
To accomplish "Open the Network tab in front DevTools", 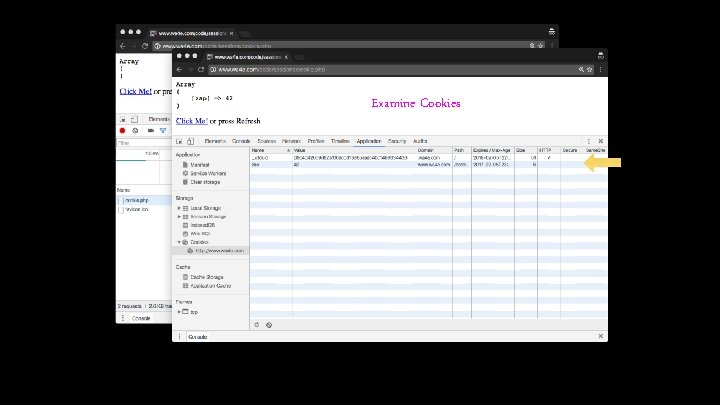I will 291,141.
